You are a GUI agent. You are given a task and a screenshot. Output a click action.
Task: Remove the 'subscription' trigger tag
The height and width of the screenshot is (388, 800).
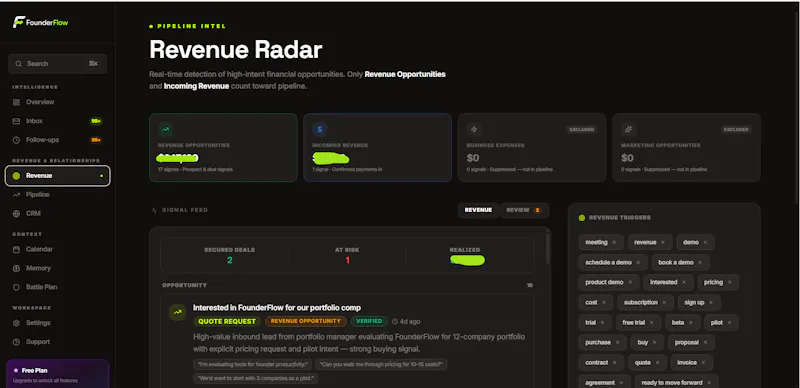664,302
